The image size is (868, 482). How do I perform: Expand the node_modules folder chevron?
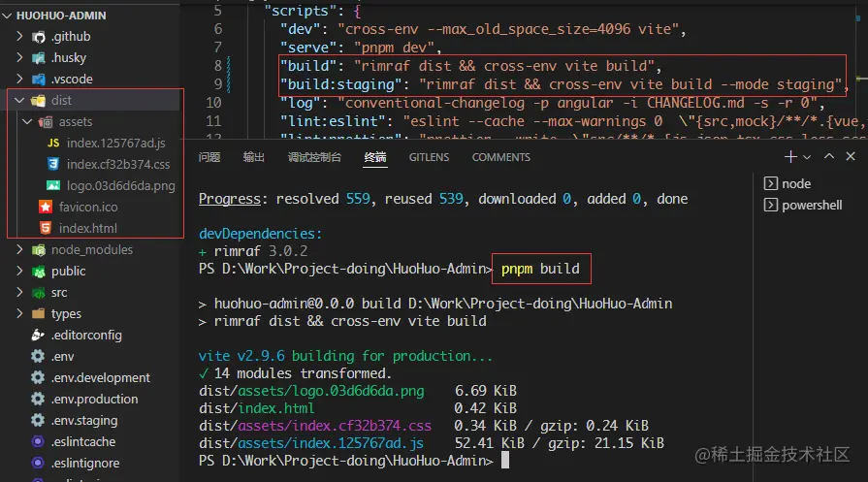19,249
